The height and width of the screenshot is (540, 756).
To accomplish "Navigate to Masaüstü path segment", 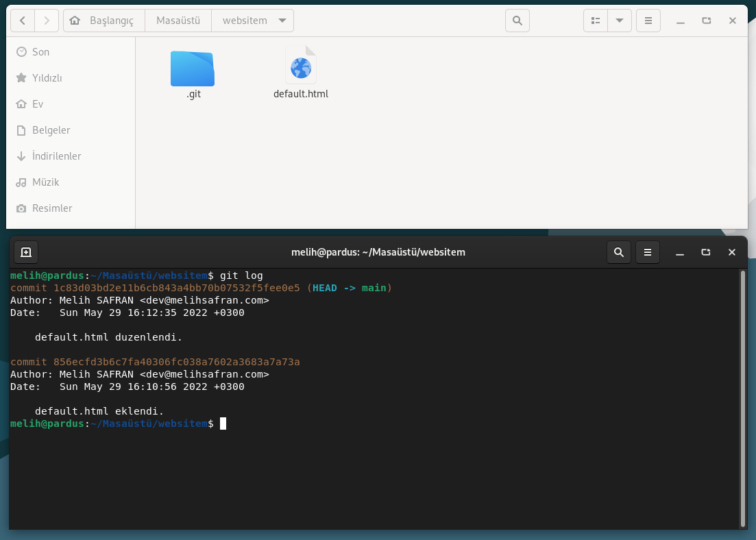I will pos(178,21).
